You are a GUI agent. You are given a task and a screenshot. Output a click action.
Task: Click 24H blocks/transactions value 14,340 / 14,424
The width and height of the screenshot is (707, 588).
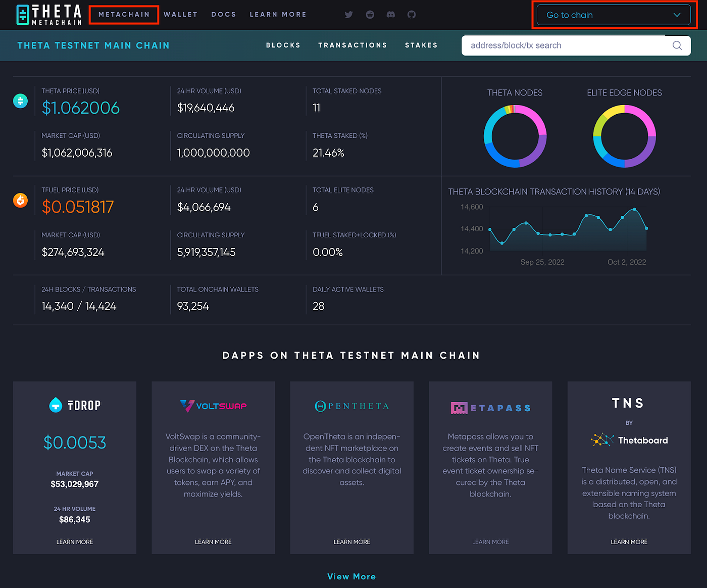pos(79,306)
